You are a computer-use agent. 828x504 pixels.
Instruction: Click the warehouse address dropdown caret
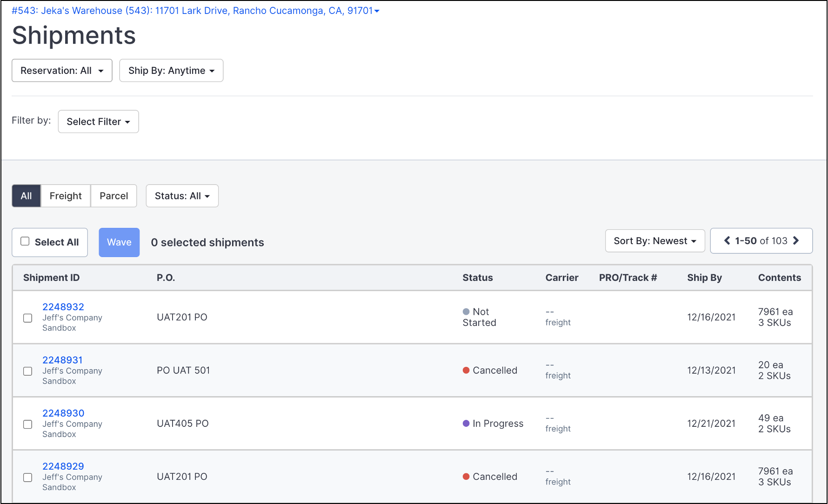click(377, 11)
